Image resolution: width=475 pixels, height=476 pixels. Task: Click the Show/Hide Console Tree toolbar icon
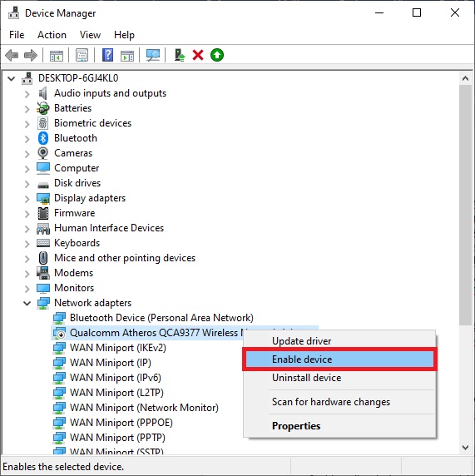tap(57, 56)
